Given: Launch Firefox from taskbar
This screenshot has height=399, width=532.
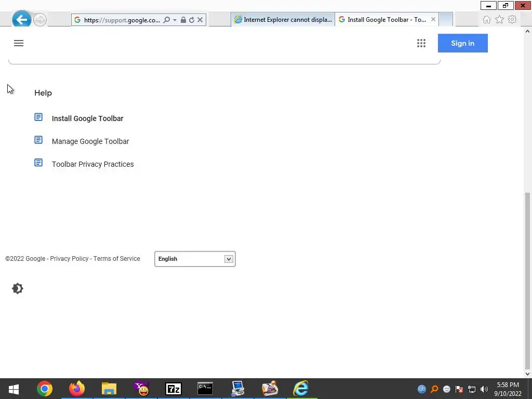Looking at the screenshot, I should pos(77,389).
